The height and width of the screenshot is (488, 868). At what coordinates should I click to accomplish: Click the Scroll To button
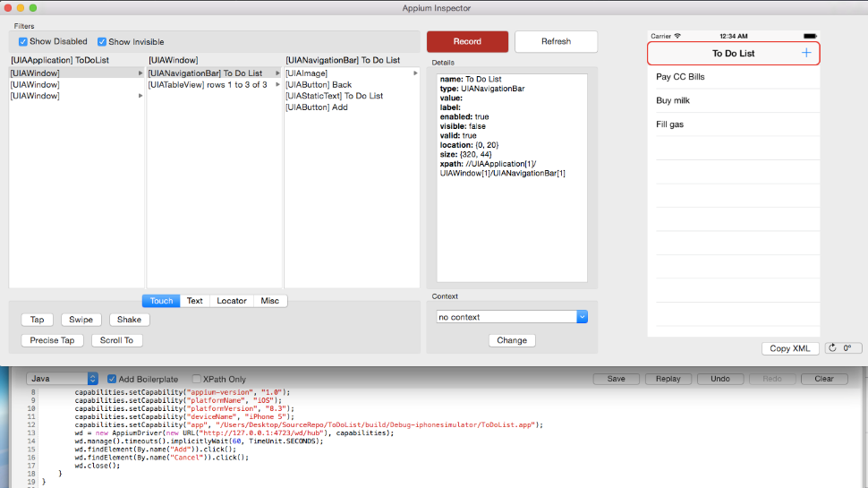click(x=116, y=340)
